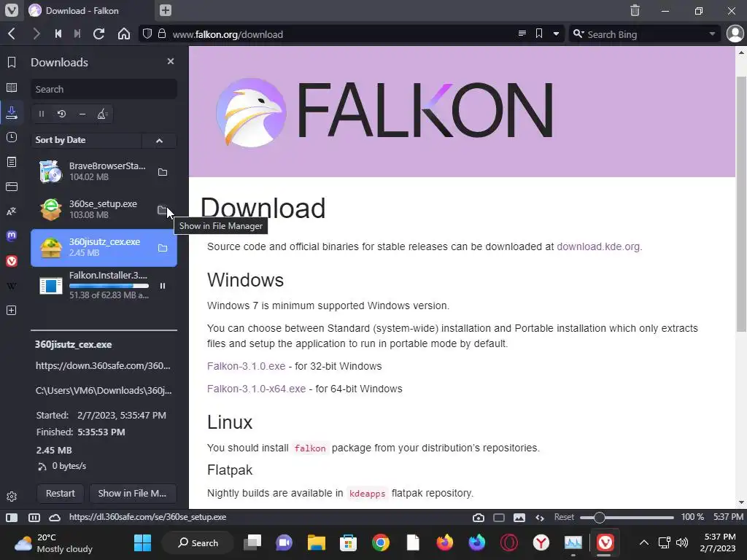
Task: Reset the page zoom
Action: 564,517
